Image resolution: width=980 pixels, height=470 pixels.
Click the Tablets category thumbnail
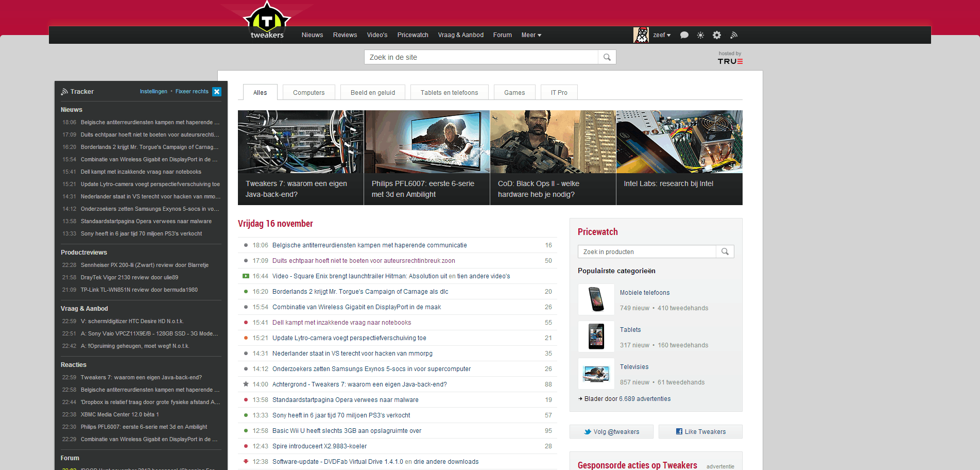point(596,337)
